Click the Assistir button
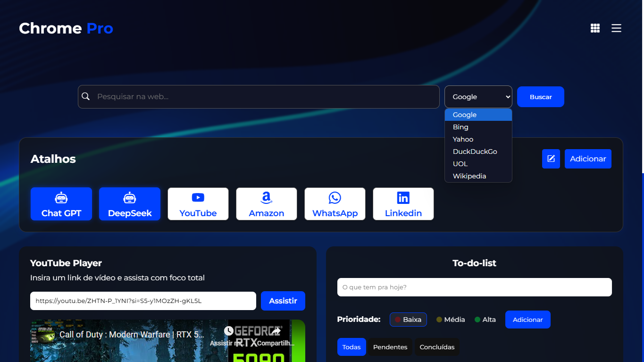The image size is (644, 362). (x=283, y=301)
